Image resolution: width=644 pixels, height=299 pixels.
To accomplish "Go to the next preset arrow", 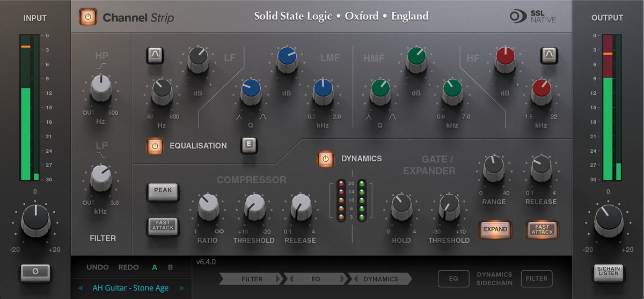I will click(182, 288).
